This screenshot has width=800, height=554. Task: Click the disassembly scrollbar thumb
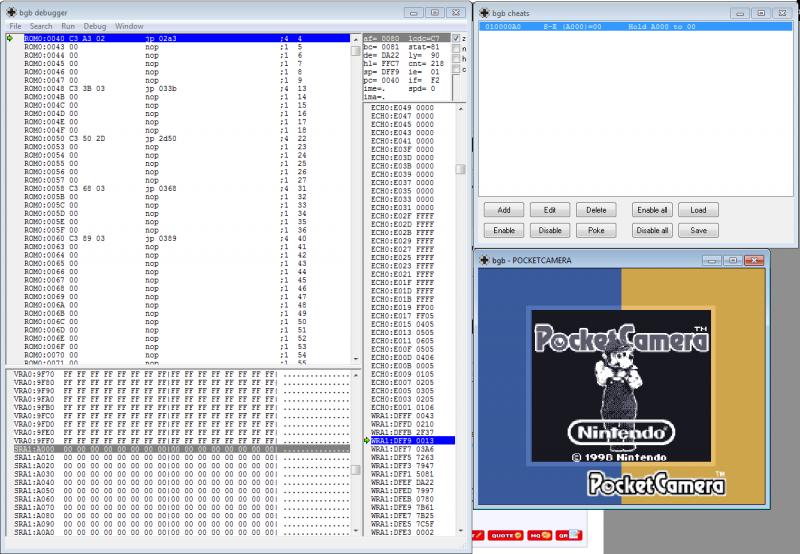coord(356,51)
